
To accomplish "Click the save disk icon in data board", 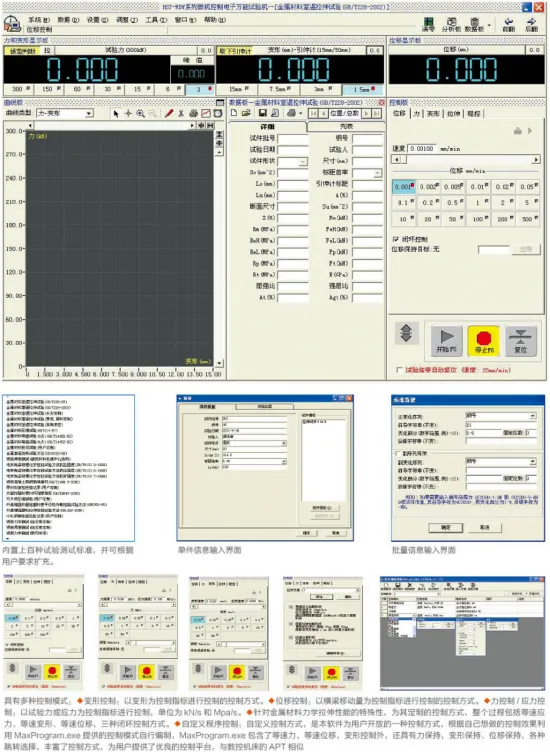I will coord(263,113).
